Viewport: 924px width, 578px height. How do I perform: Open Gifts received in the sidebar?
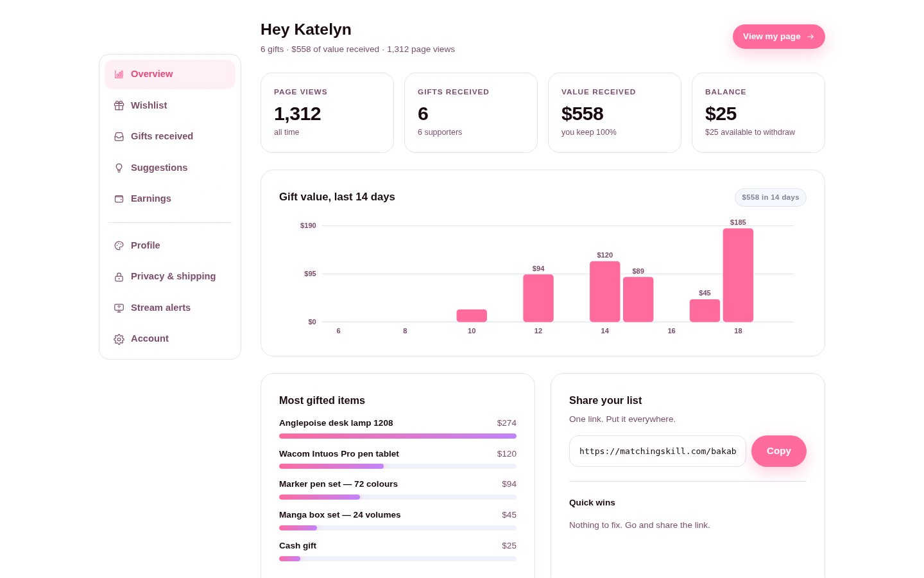pyautogui.click(x=170, y=137)
